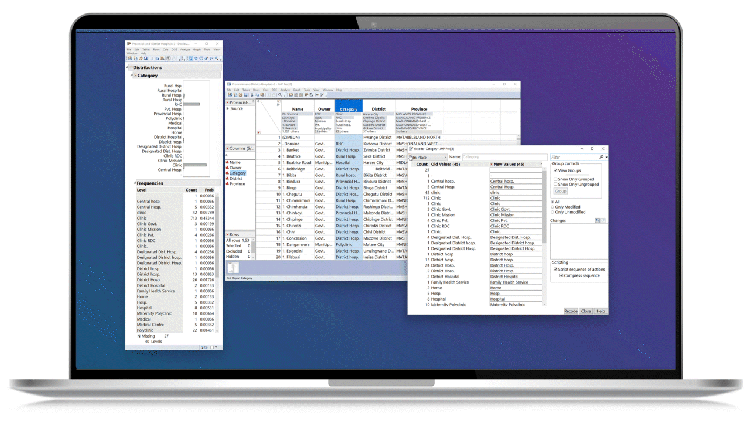This screenshot has height=422, width=750.
Task: Click the Help button in Recode dialog
Action: pos(601,311)
